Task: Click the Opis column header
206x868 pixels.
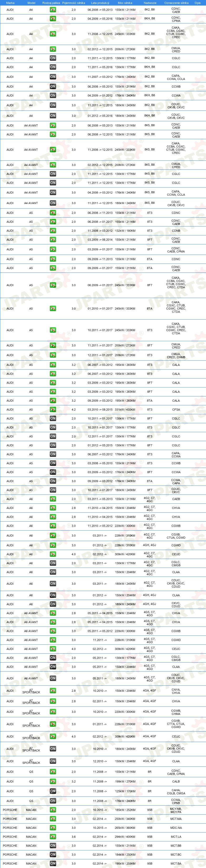Action: pyautogui.click(x=198, y=3)
